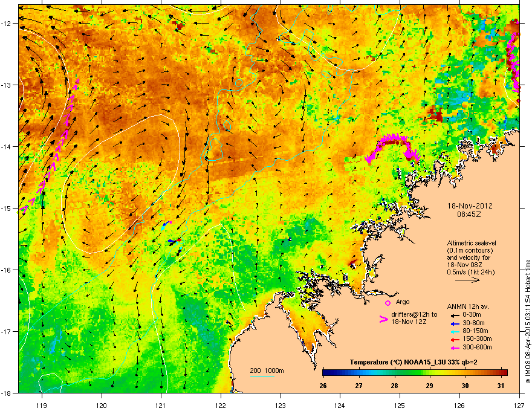This screenshot has width=532, height=411.
Task: Click the '200 1000m' isobath label
Action: point(267,371)
